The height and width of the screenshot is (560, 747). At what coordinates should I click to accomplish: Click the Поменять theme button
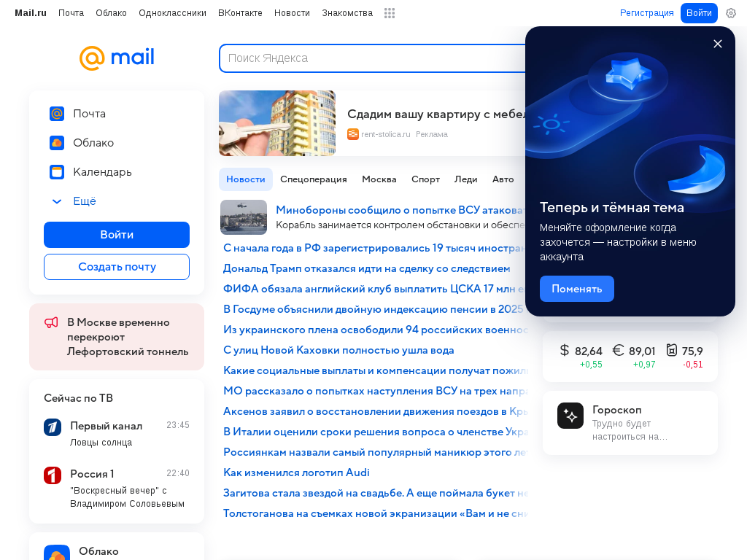point(576,289)
